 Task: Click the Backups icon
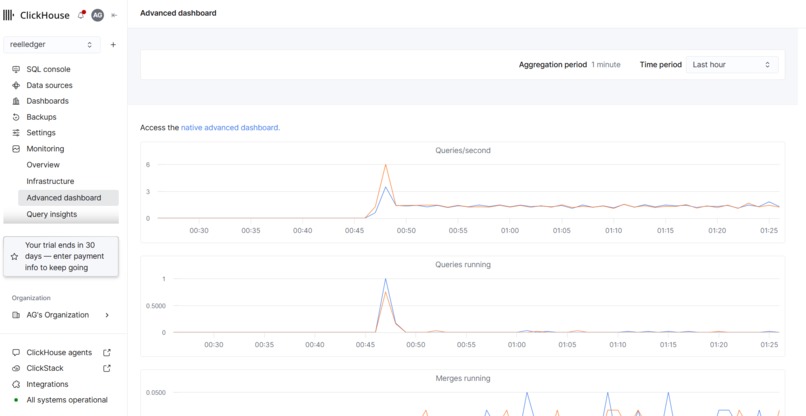coord(16,117)
